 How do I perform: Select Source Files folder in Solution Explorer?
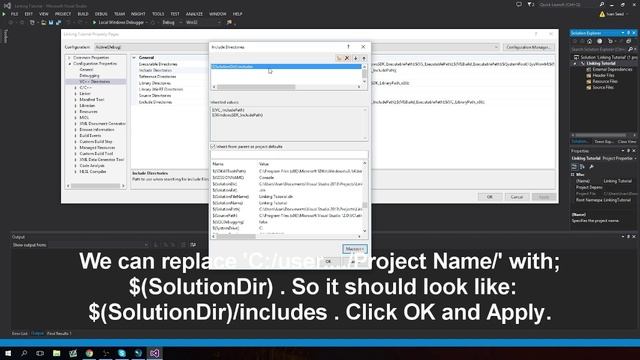pos(603,87)
